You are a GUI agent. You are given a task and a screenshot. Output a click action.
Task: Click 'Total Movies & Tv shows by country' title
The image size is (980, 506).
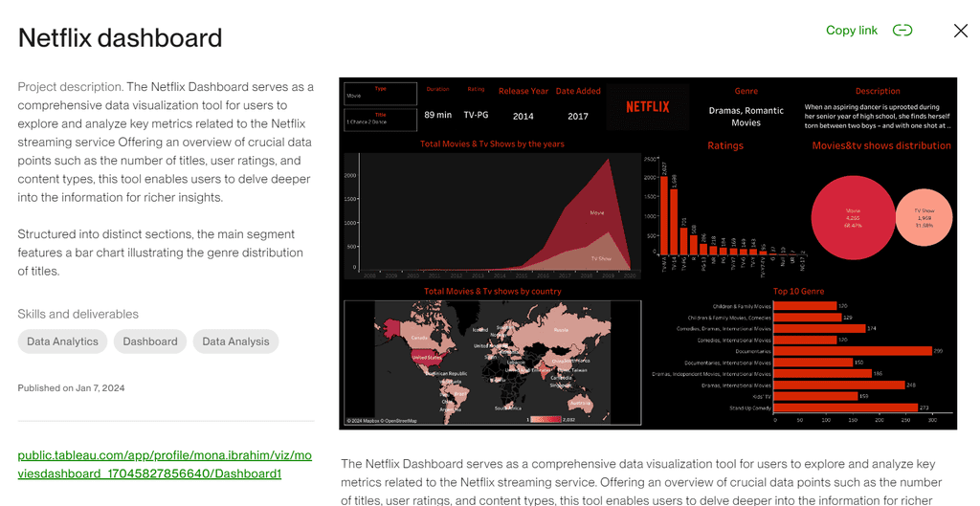click(493, 291)
